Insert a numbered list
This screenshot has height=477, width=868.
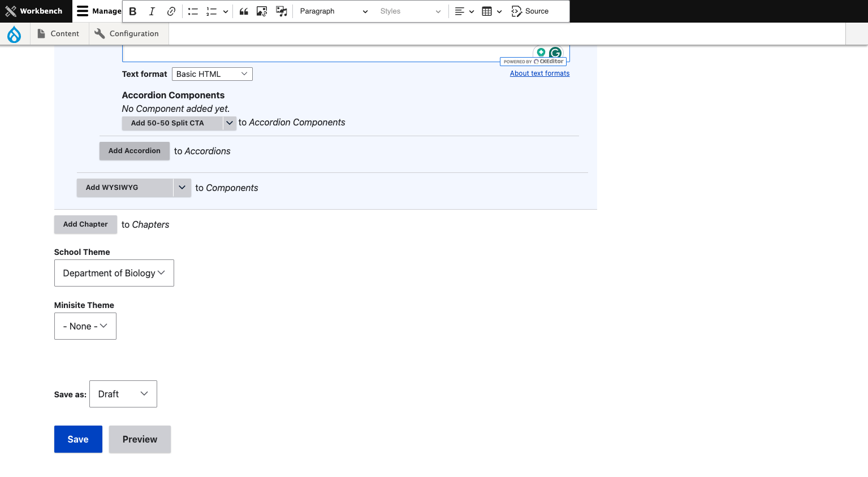pyautogui.click(x=211, y=11)
